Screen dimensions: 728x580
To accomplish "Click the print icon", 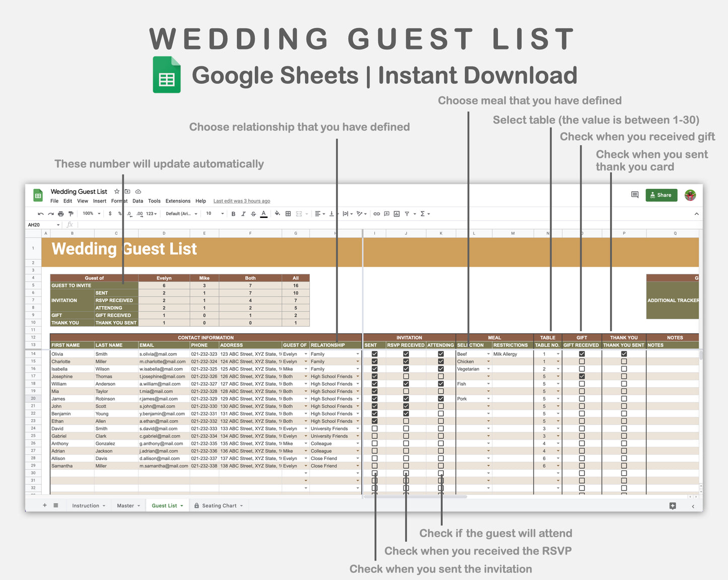I will point(60,213).
